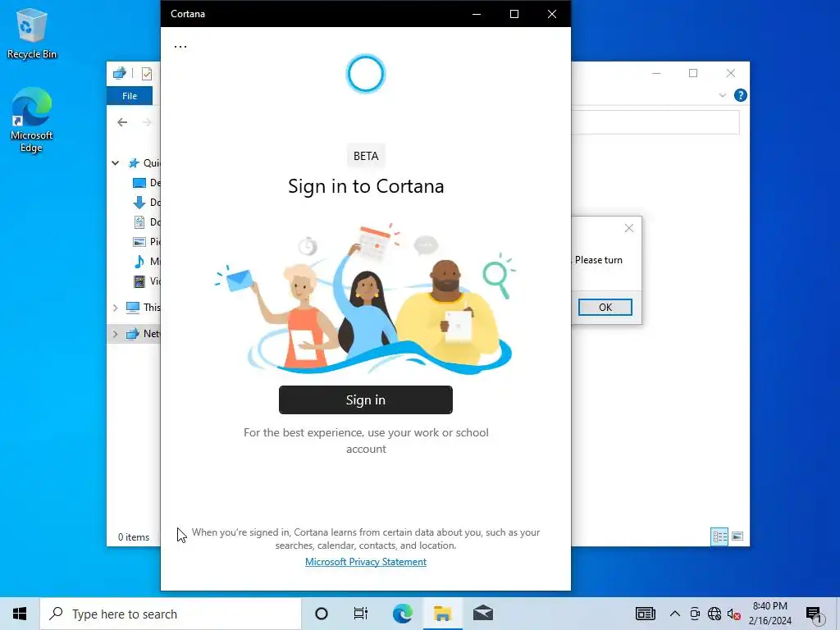
Task: Minimize the Cortana window
Action: (x=477, y=14)
